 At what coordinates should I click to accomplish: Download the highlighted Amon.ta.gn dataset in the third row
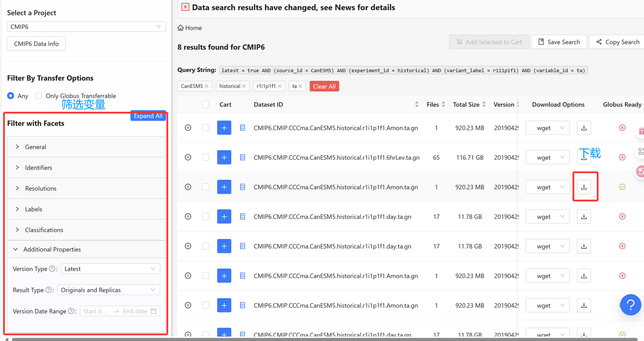pyautogui.click(x=584, y=187)
